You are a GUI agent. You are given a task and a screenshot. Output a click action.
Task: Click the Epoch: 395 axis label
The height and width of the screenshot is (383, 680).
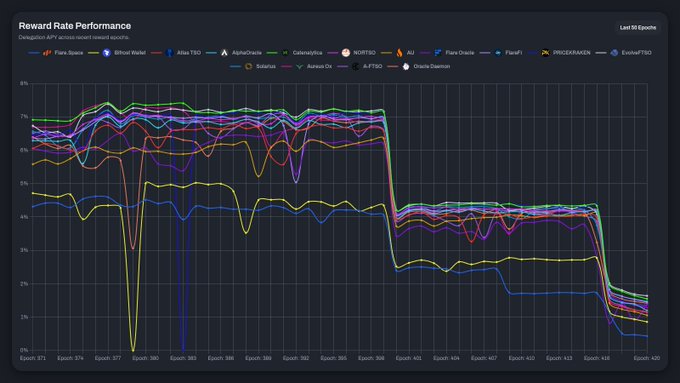click(333, 358)
